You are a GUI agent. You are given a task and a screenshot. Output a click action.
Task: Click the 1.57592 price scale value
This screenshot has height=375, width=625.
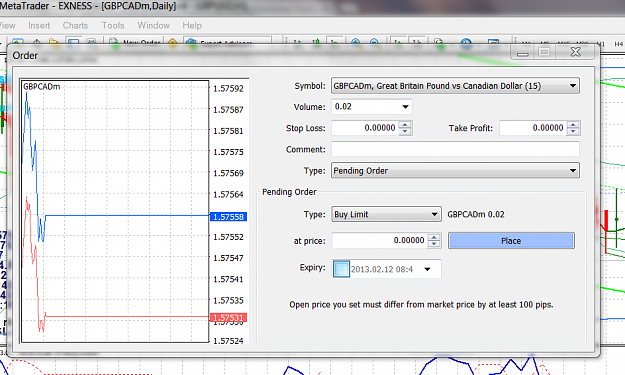[228, 89]
